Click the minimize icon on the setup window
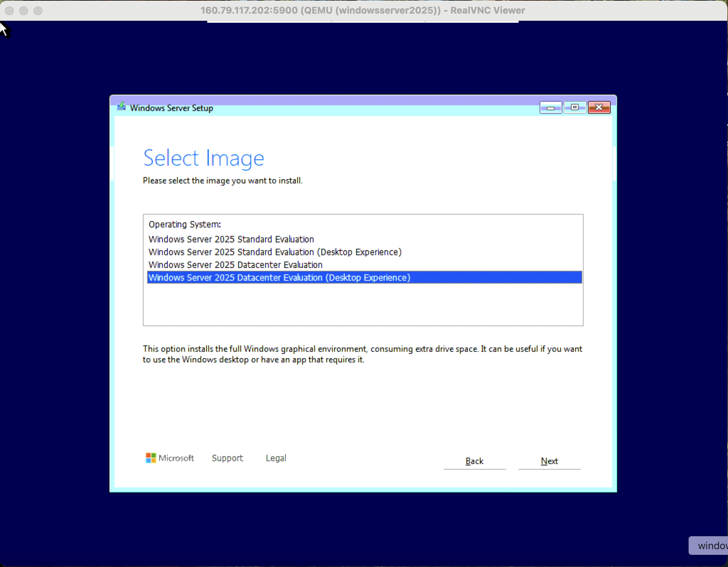Image resolution: width=728 pixels, height=567 pixels. click(x=550, y=107)
